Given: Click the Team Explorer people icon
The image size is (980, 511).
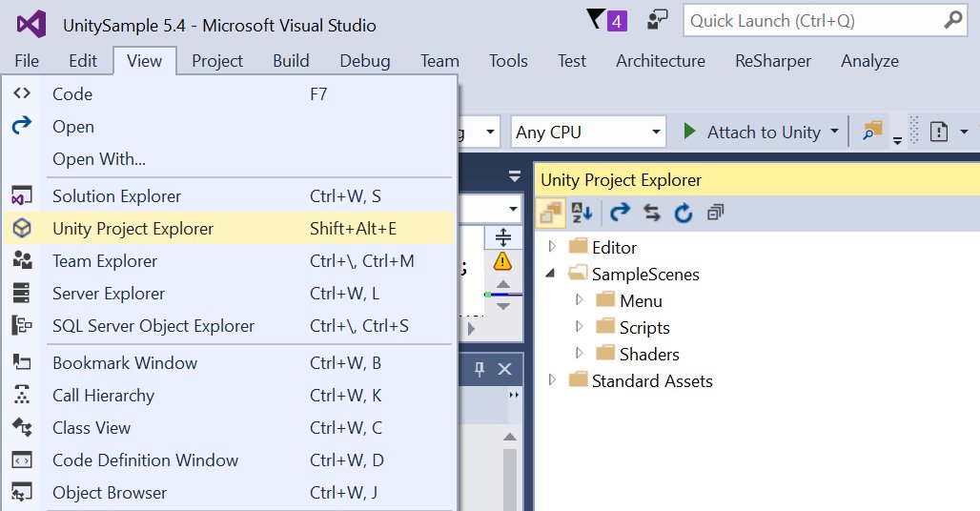Looking at the screenshot, I should pos(22,260).
